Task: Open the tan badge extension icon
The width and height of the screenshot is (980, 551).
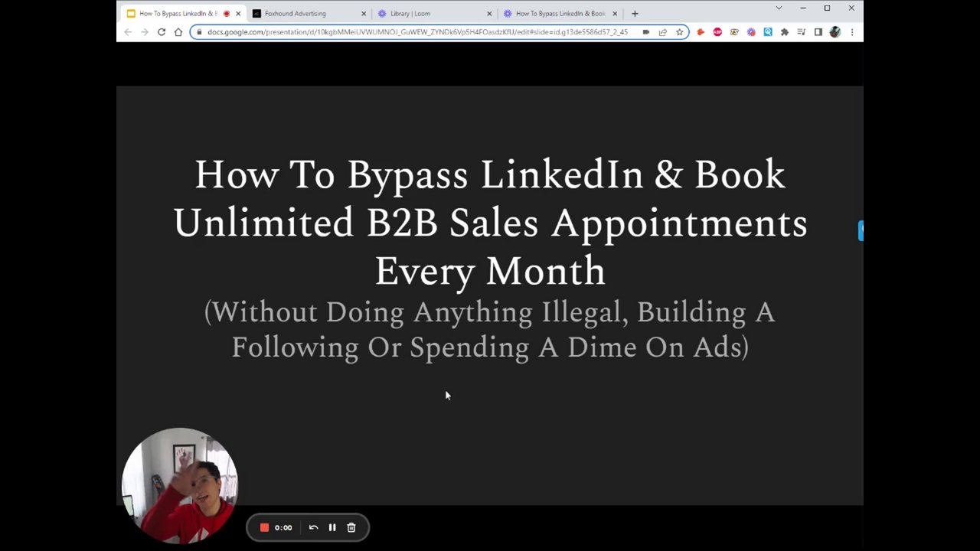Action: pyautogui.click(x=734, y=32)
